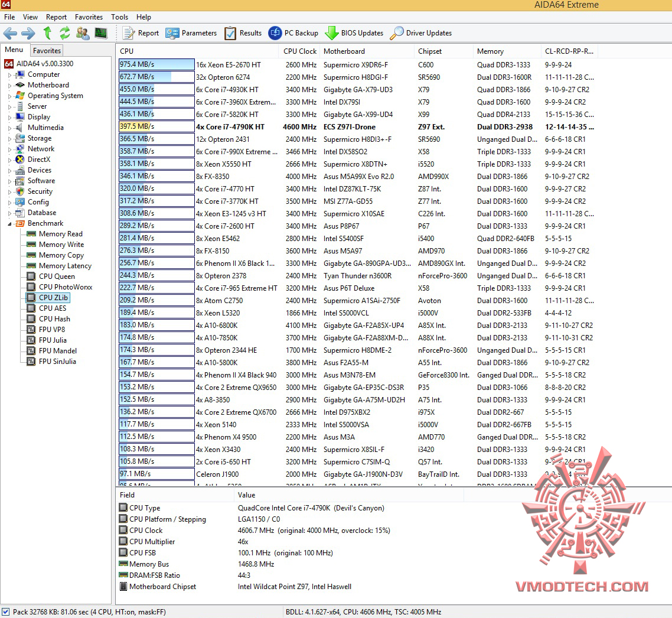672x618 pixels.
Task: Open benchmark Parameters
Action: (x=191, y=33)
